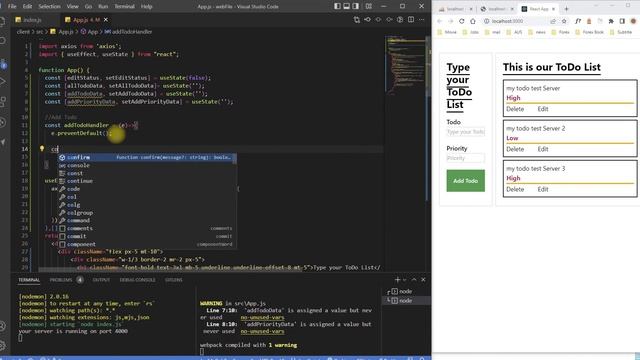Select confirm from the suggestion list
The height and width of the screenshot is (360, 640).
click(x=147, y=157)
